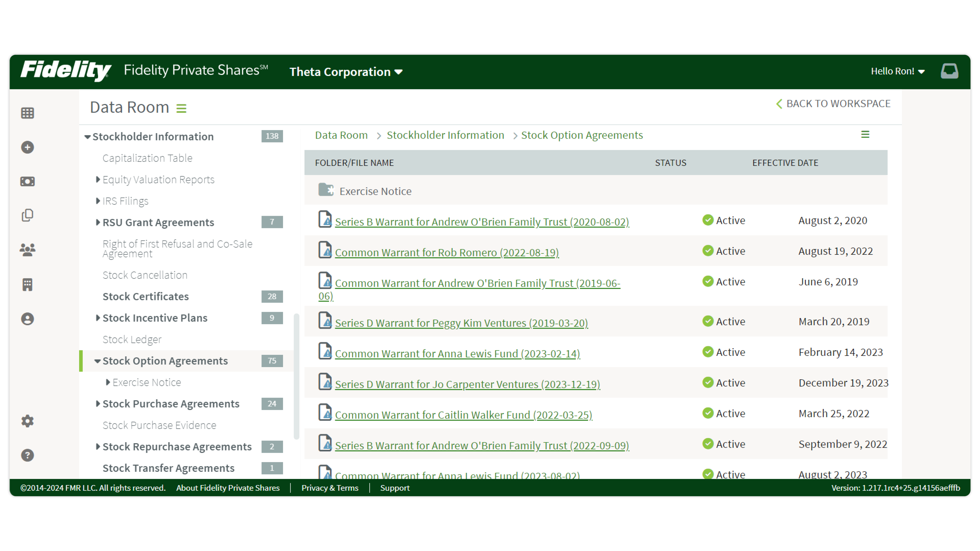Collapse Stock Option Agreements in the tree
The image size is (980, 551).
pyautogui.click(x=98, y=361)
